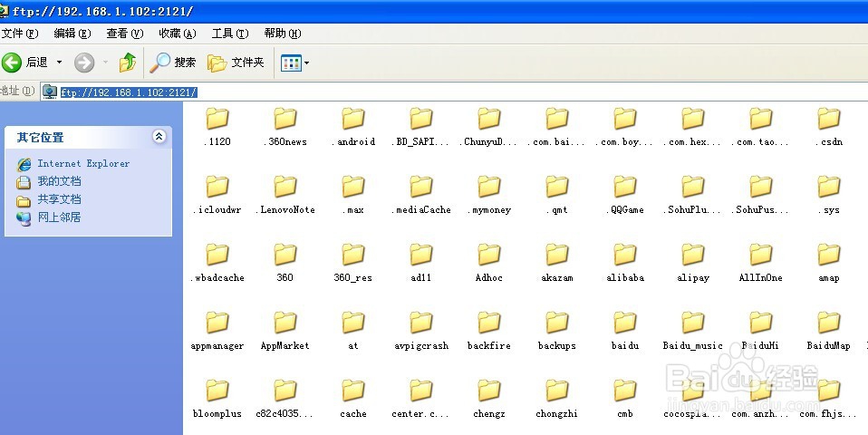Select the BaiduMap folder icon
Image resolution: width=868 pixels, height=435 pixels.
829,323
